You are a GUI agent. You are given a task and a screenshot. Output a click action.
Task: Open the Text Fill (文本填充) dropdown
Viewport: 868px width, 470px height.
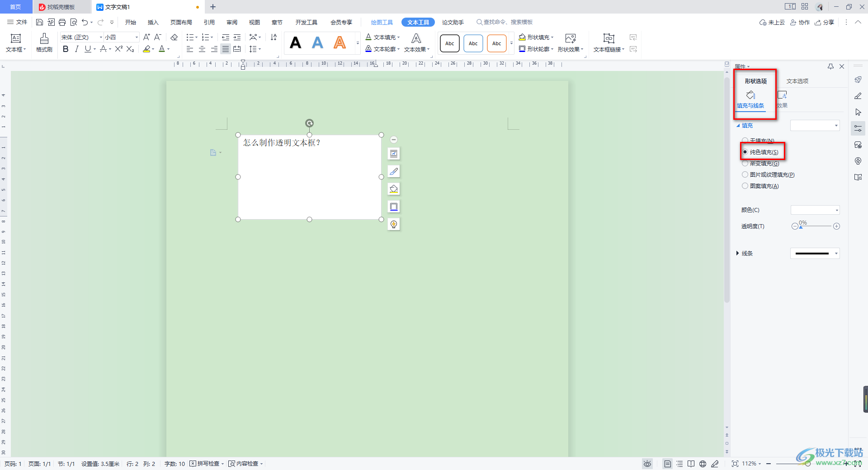pos(383,37)
